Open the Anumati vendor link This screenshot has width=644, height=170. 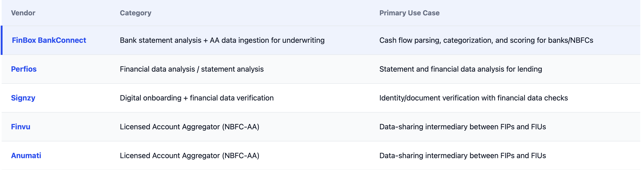(26, 156)
